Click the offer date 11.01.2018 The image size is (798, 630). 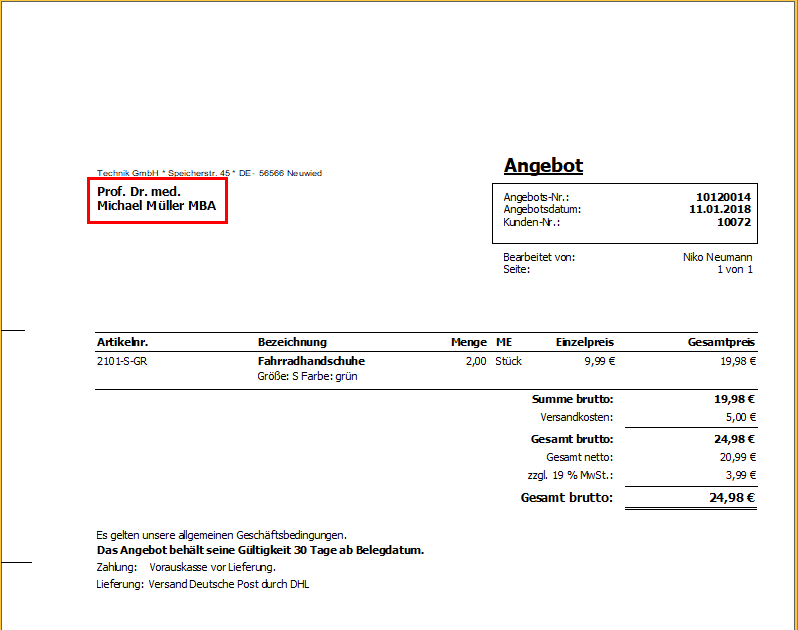click(720, 210)
